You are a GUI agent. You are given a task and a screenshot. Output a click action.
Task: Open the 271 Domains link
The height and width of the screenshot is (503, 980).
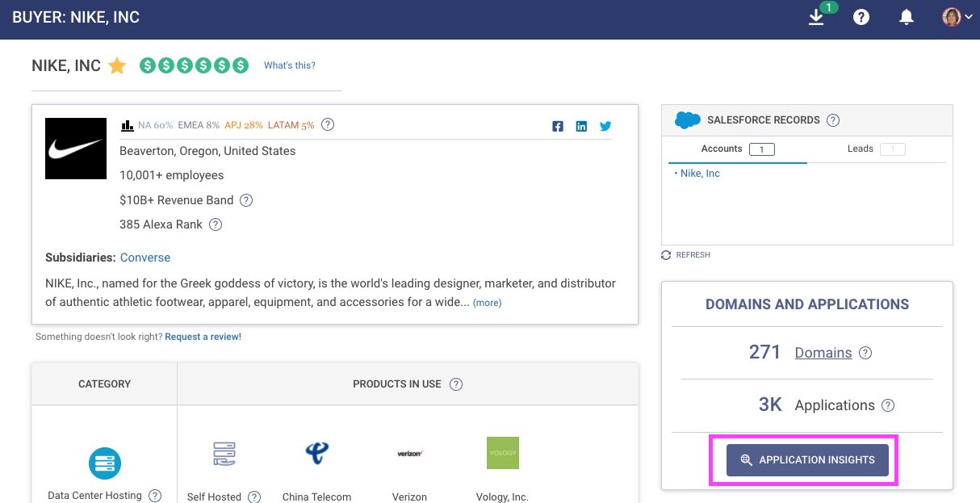tap(823, 353)
